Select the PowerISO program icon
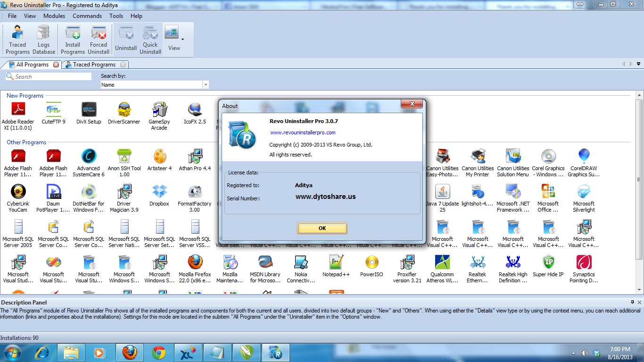Image resolution: width=644 pixels, height=362 pixels. [x=372, y=266]
